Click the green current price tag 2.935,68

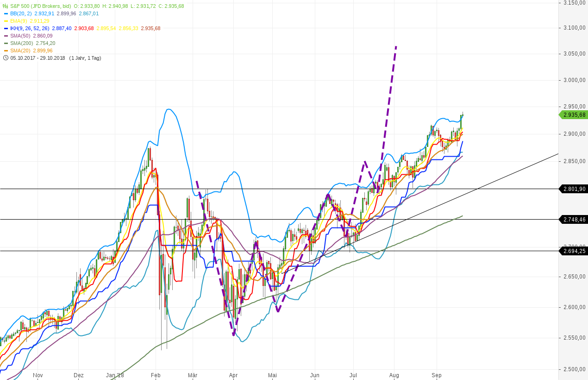tap(573, 114)
